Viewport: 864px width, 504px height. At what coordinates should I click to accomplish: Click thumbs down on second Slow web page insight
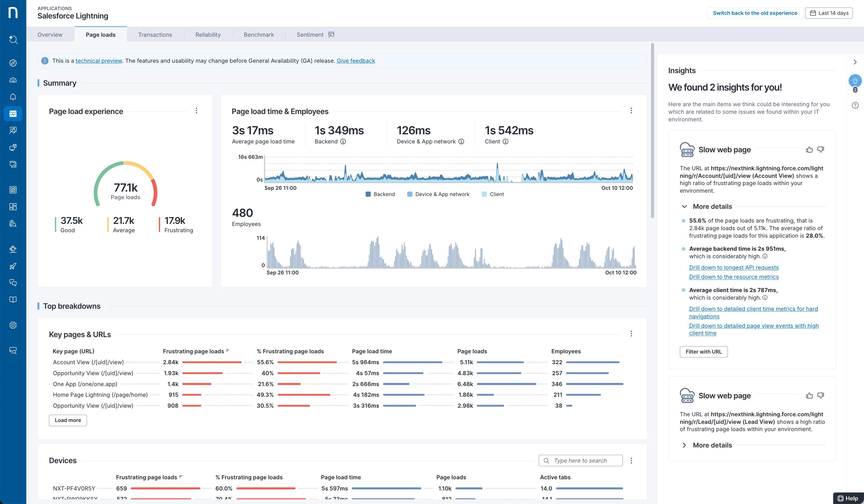(x=821, y=395)
